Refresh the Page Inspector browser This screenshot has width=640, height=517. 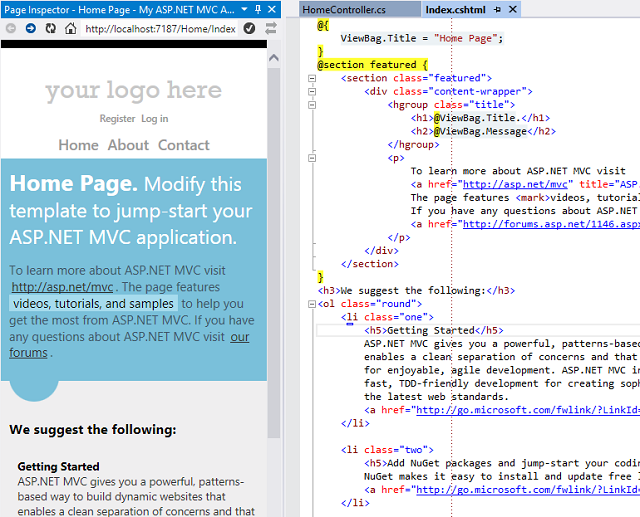(x=51, y=28)
